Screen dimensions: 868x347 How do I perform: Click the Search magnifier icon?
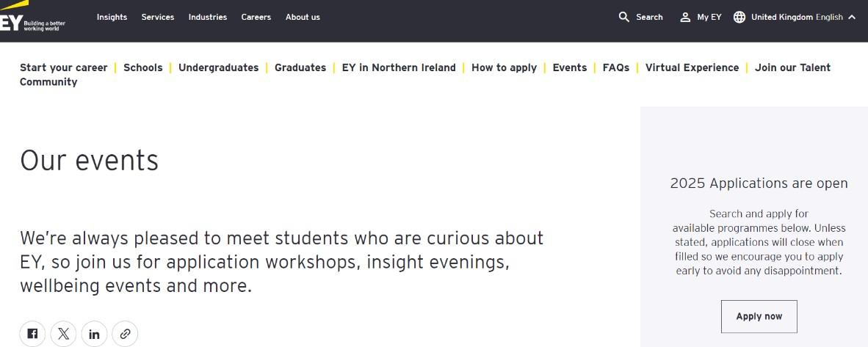point(624,17)
